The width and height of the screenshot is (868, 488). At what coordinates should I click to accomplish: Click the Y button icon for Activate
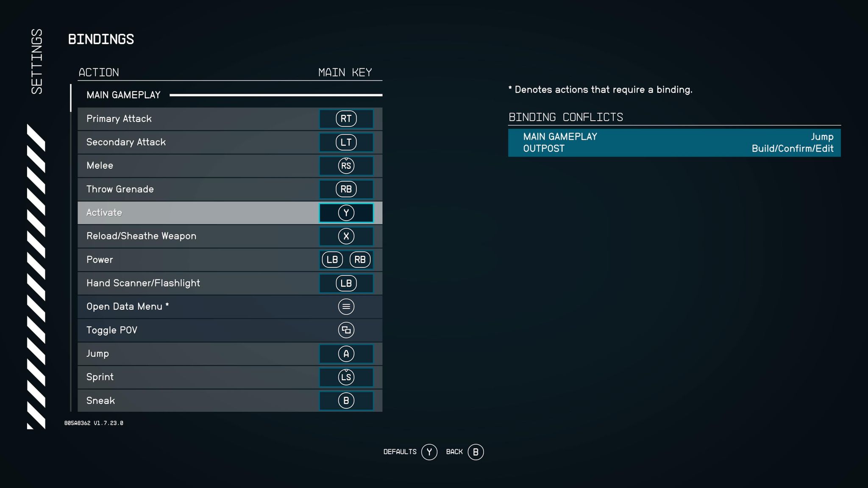(x=346, y=213)
